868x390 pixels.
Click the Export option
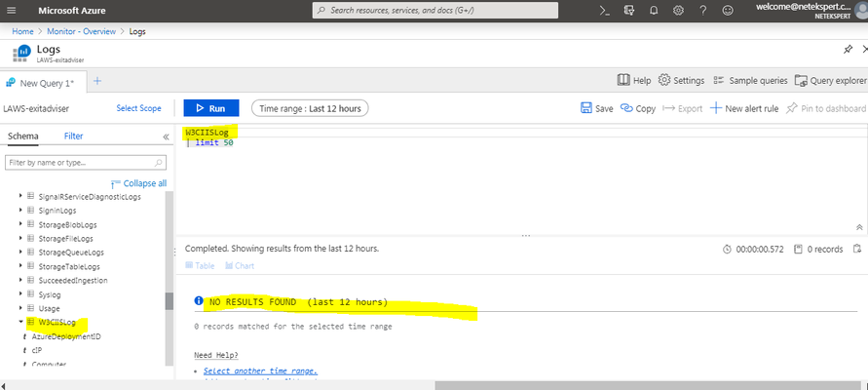click(683, 108)
